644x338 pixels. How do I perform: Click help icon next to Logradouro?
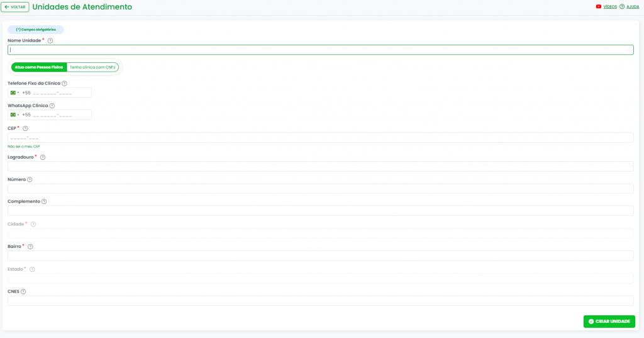pos(43,157)
